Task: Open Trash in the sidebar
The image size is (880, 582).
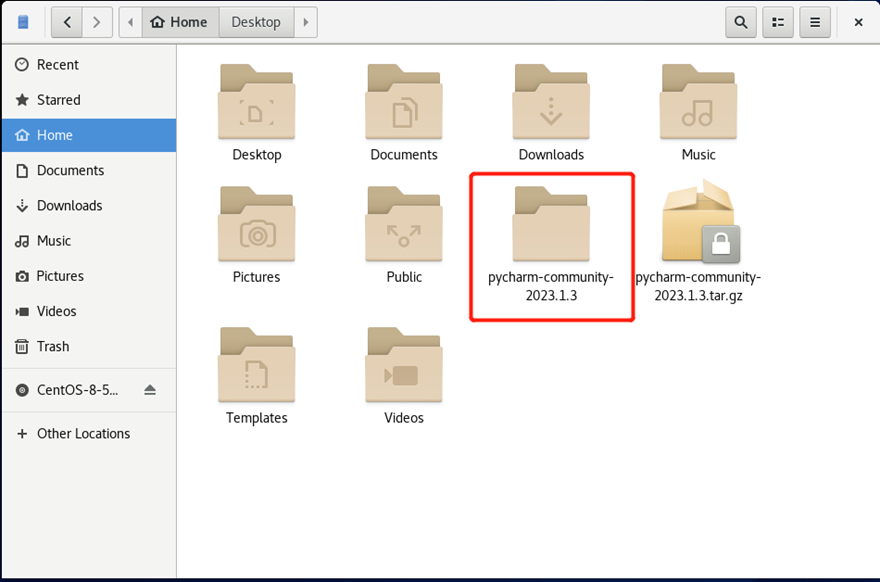Action: [x=89, y=347]
